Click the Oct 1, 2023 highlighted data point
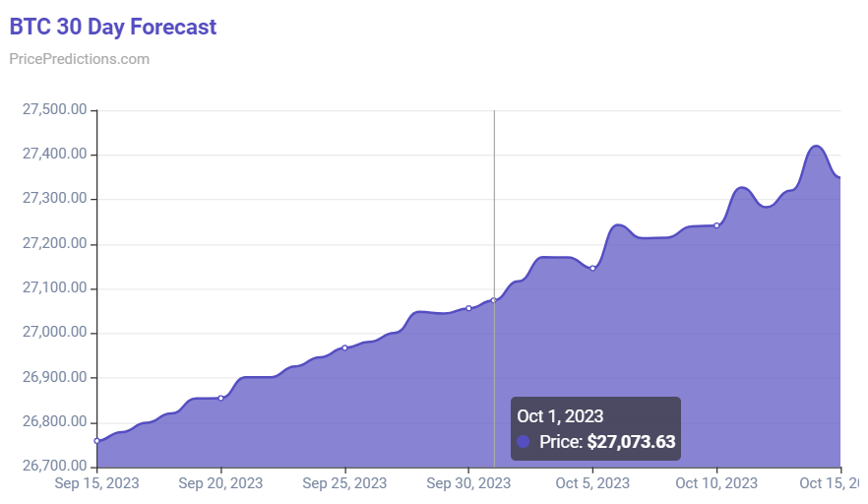This screenshot has height=504, width=868. [x=494, y=300]
